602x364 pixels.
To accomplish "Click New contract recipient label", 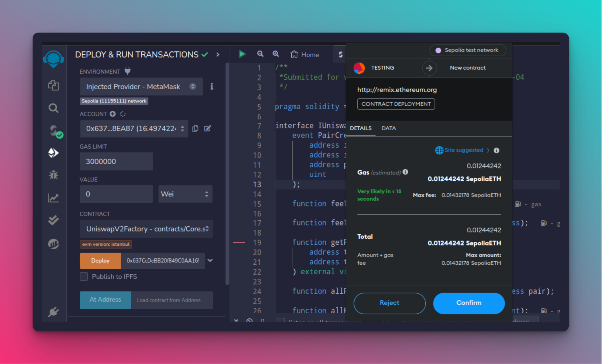I will point(468,68).
